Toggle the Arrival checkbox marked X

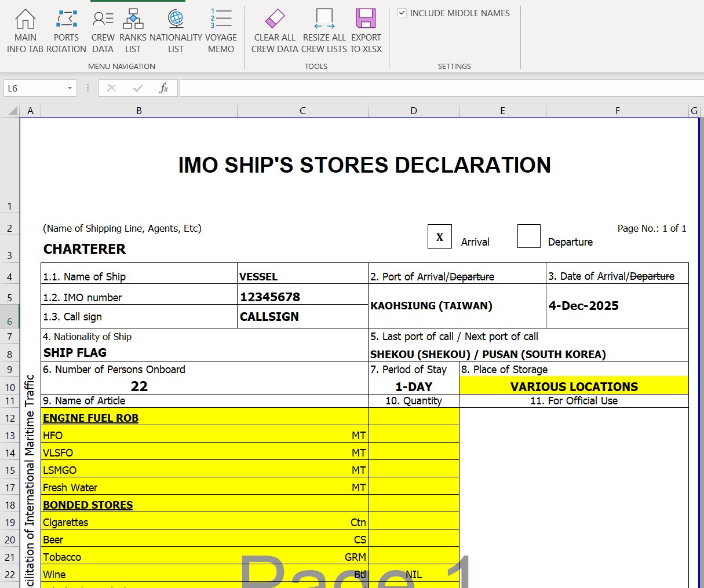tap(440, 236)
